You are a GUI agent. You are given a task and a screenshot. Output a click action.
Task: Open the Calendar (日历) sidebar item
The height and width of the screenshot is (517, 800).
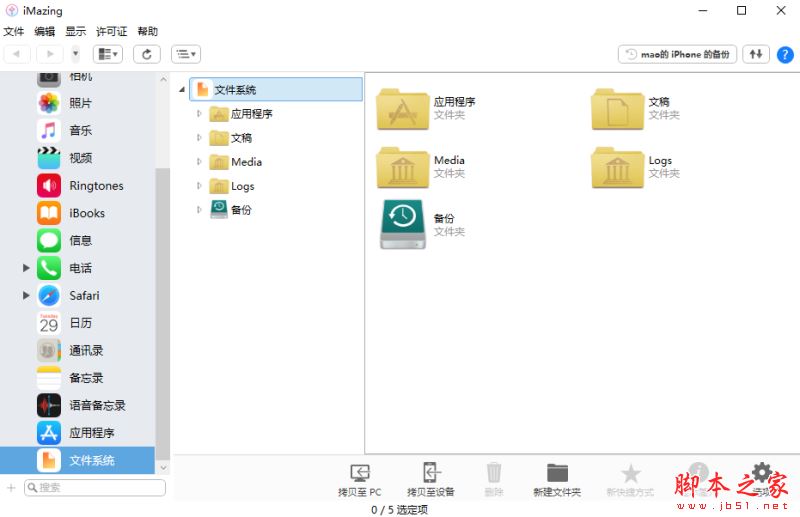click(x=78, y=323)
